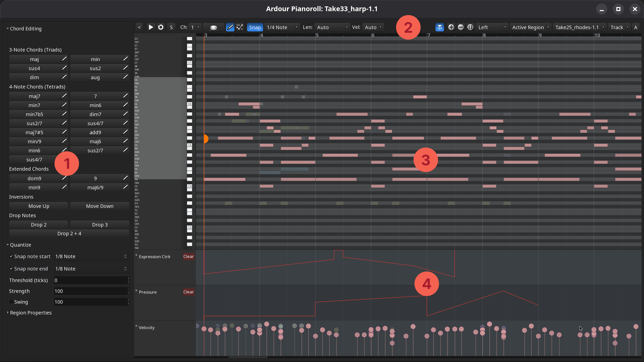Collapse the Chord Editing section
This screenshot has height=362, width=644.
coord(24,29)
